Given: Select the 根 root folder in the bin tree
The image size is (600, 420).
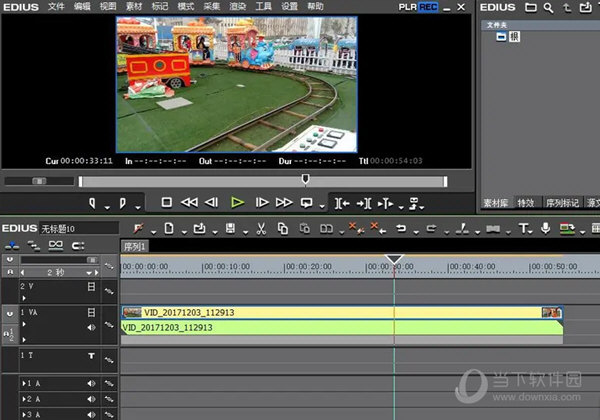Looking at the screenshot, I should click(x=514, y=37).
